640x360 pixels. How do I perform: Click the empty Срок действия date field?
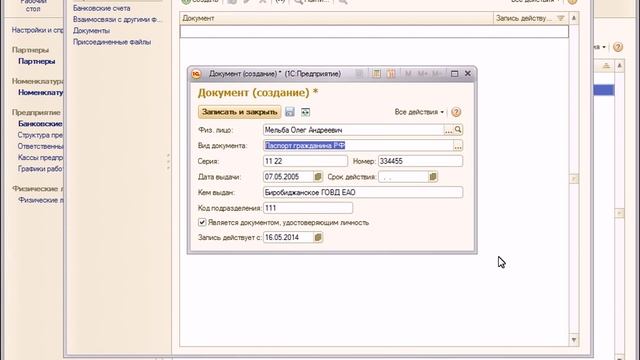pos(403,177)
